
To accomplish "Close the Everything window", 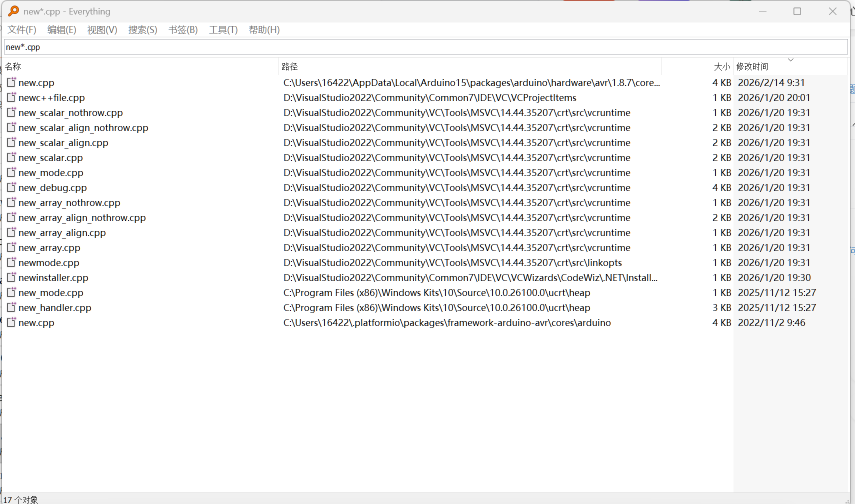I will coord(832,11).
